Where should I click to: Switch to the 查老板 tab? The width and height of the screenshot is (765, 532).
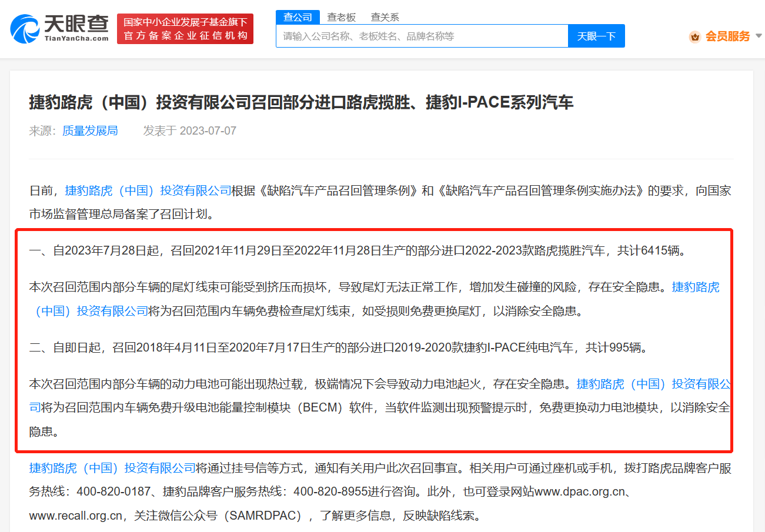tap(342, 17)
